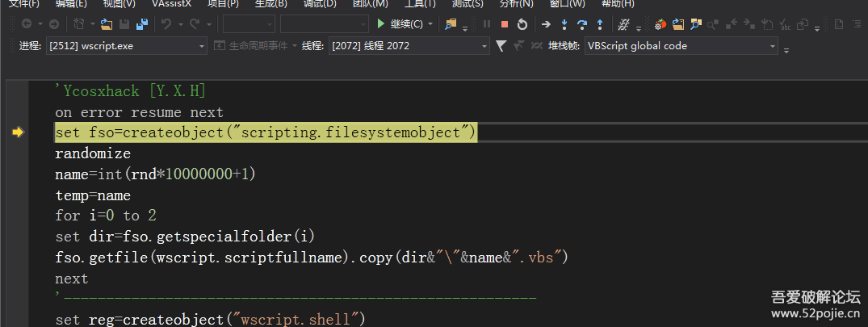Image resolution: width=868 pixels, height=327 pixels.
Task: Click the VAssistX find symbol magnifier icon
Action: point(696,23)
